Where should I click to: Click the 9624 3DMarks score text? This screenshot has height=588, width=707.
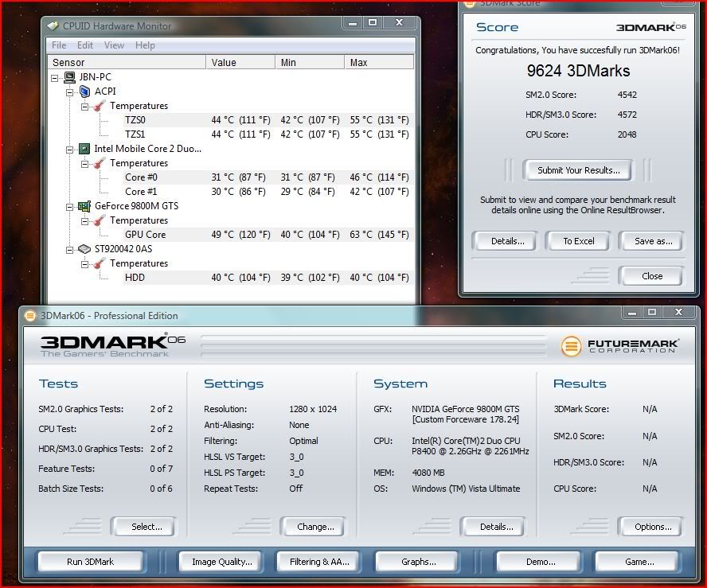[578, 71]
